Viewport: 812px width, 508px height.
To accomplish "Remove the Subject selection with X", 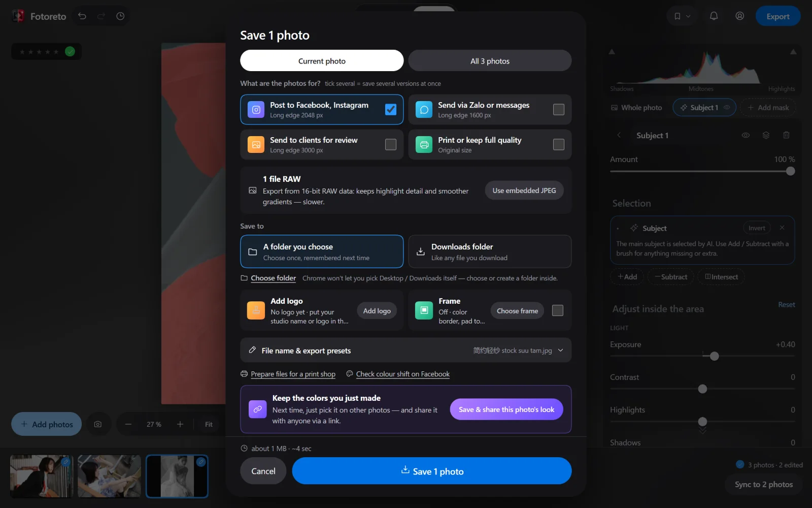I will pyautogui.click(x=782, y=228).
